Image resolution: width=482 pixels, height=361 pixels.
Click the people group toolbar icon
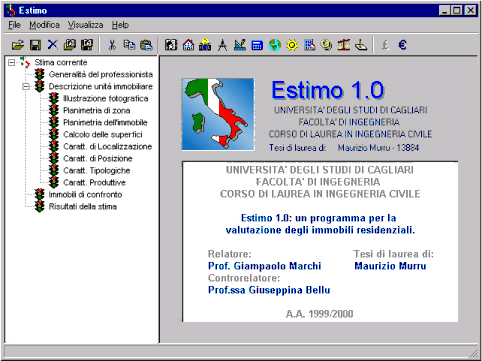coord(205,45)
